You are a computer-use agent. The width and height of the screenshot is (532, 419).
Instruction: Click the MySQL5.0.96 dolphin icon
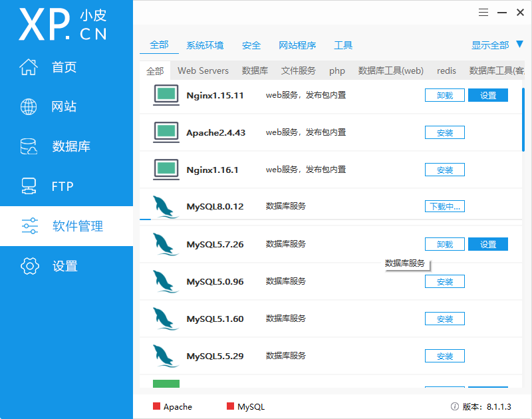point(165,281)
